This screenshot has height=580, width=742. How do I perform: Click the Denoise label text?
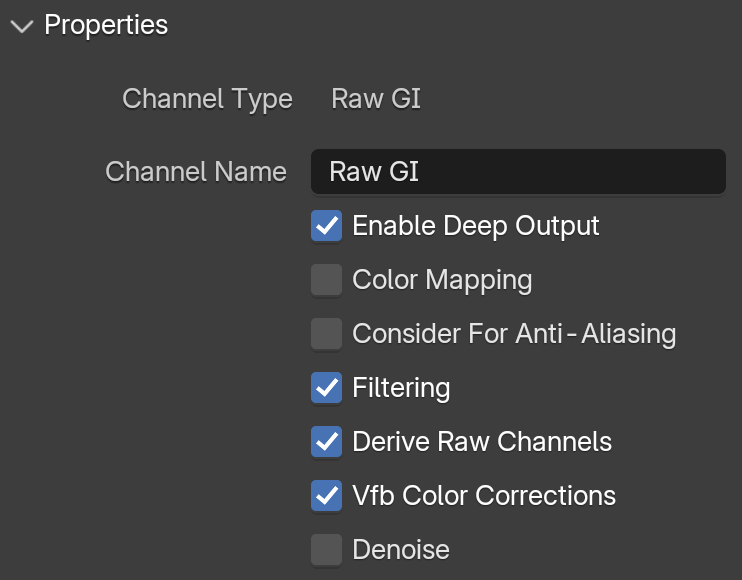coord(401,549)
